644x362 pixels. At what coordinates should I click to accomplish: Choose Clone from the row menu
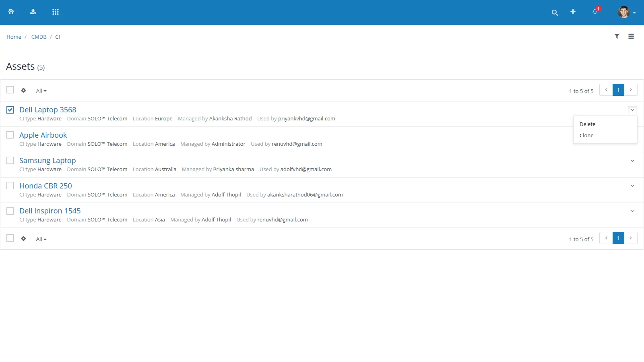(586, 136)
